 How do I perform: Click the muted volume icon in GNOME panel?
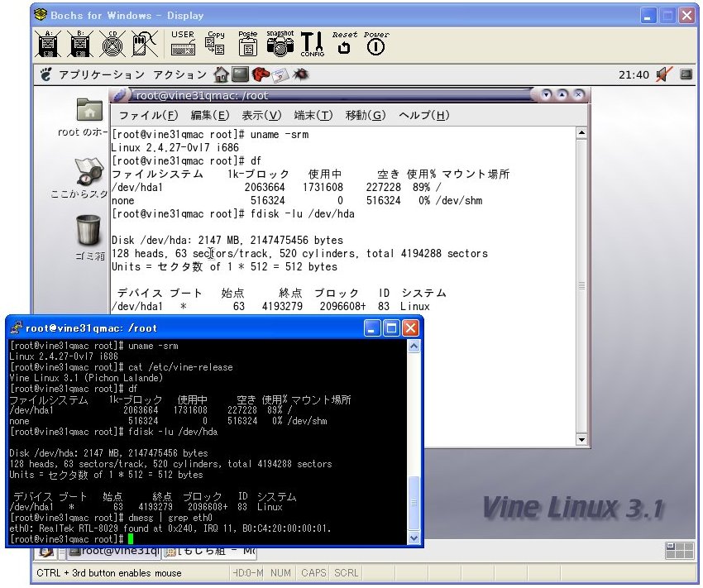[x=663, y=74]
